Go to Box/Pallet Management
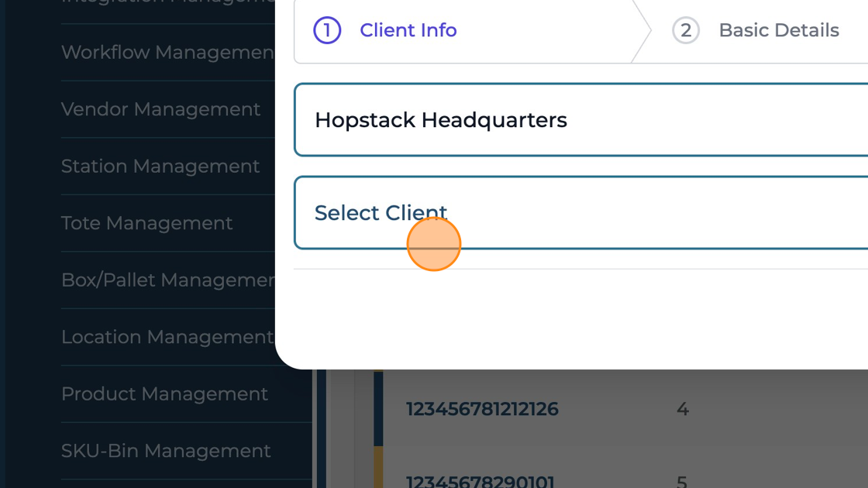The height and width of the screenshot is (488, 868). pos(167,280)
